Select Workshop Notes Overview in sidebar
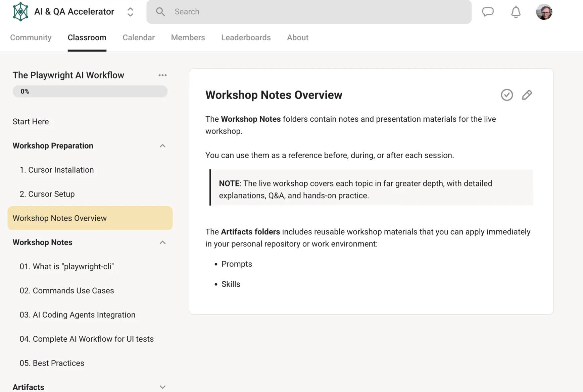Image resolution: width=583 pixels, height=392 pixels. coord(90,218)
